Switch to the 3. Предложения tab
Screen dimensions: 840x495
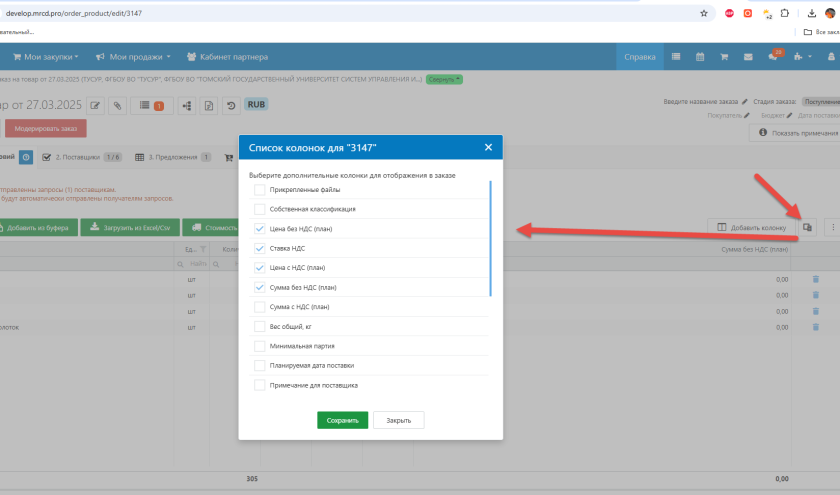pyautogui.click(x=173, y=158)
